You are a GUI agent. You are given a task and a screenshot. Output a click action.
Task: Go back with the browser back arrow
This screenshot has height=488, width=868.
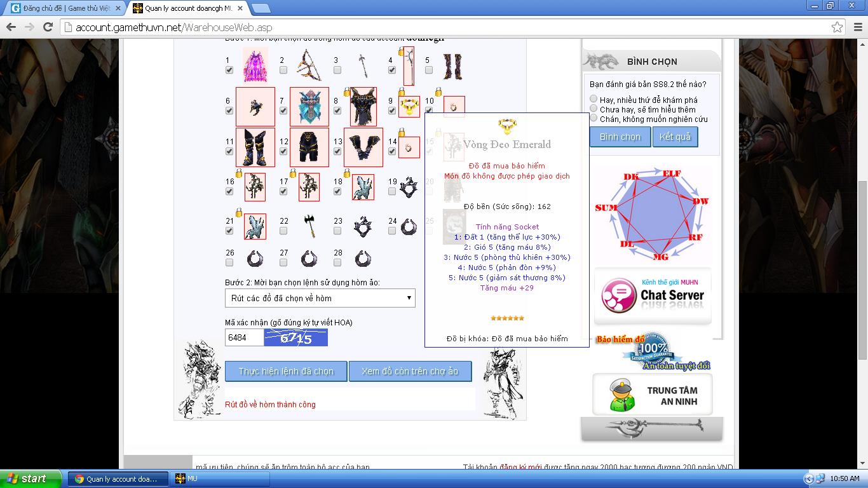(11, 27)
